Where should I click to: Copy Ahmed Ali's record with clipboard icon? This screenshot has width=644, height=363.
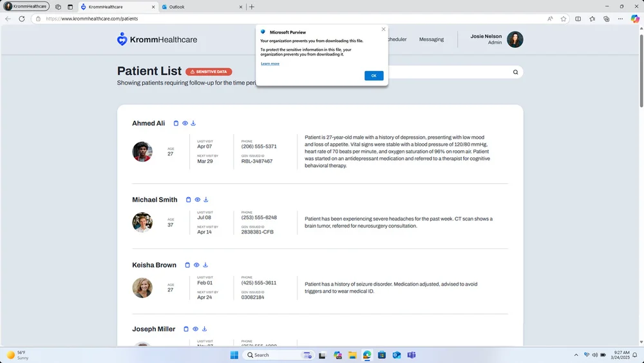click(176, 123)
